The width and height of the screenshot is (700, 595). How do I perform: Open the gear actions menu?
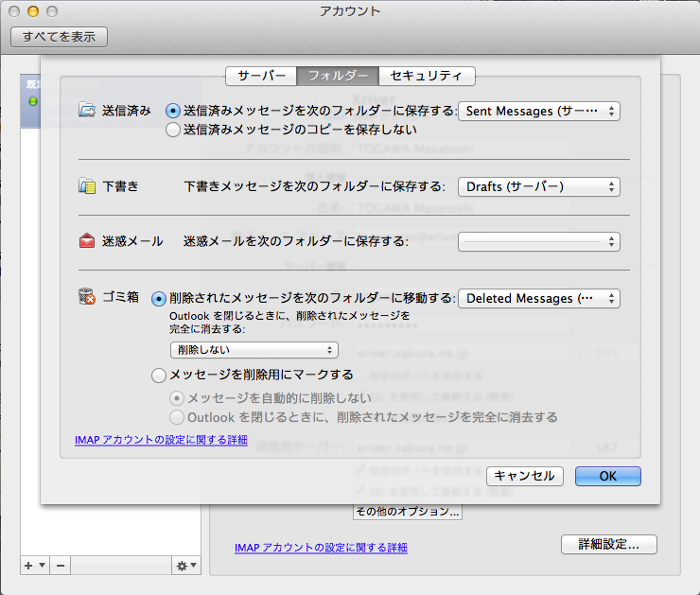click(x=185, y=565)
